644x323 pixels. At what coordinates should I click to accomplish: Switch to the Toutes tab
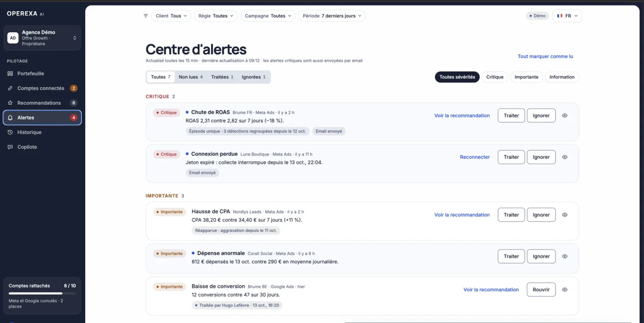tap(161, 77)
